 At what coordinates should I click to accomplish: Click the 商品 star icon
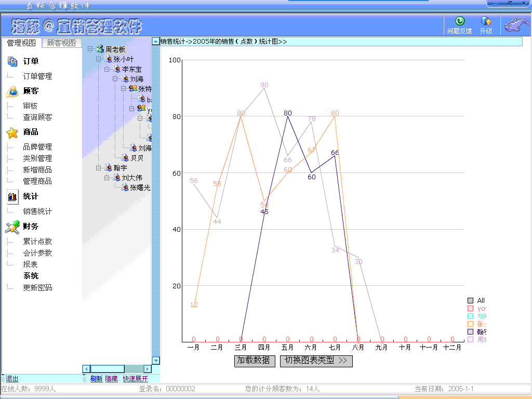12,132
